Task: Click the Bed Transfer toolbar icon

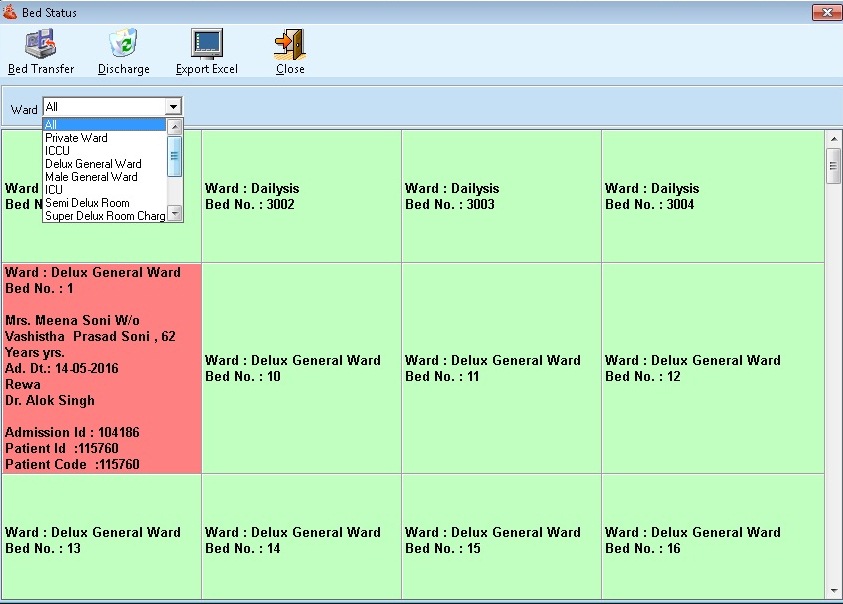Action: (41, 45)
